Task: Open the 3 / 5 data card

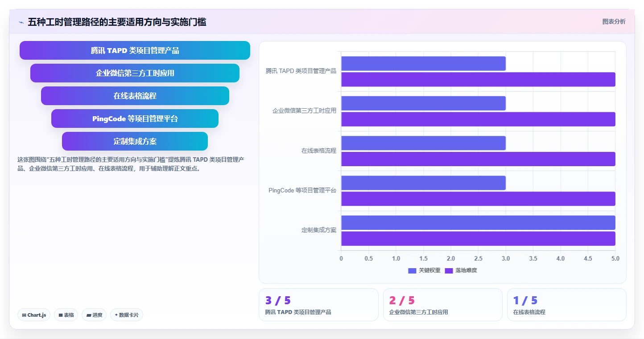Action: pyautogui.click(x=318, y=305)
